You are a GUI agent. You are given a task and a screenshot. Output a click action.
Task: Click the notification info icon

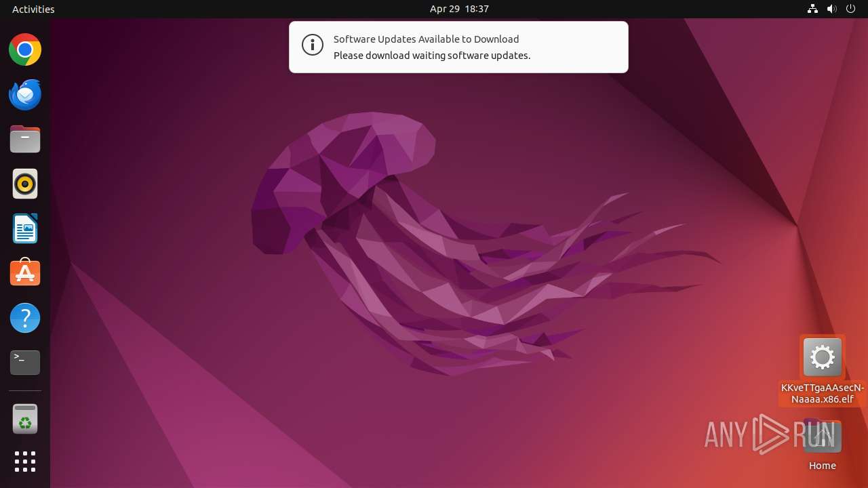(x=313, y=45)
